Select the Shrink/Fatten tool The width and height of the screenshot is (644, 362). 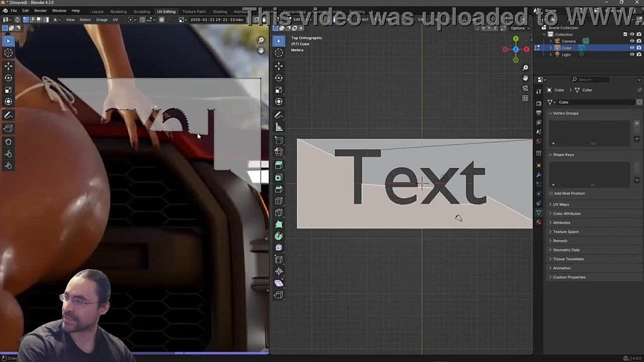279,271
